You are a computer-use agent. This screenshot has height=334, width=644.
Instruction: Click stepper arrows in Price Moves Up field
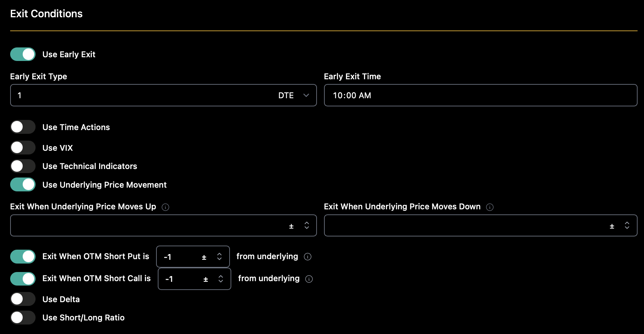pyautogui.click(x=307, y=225)
